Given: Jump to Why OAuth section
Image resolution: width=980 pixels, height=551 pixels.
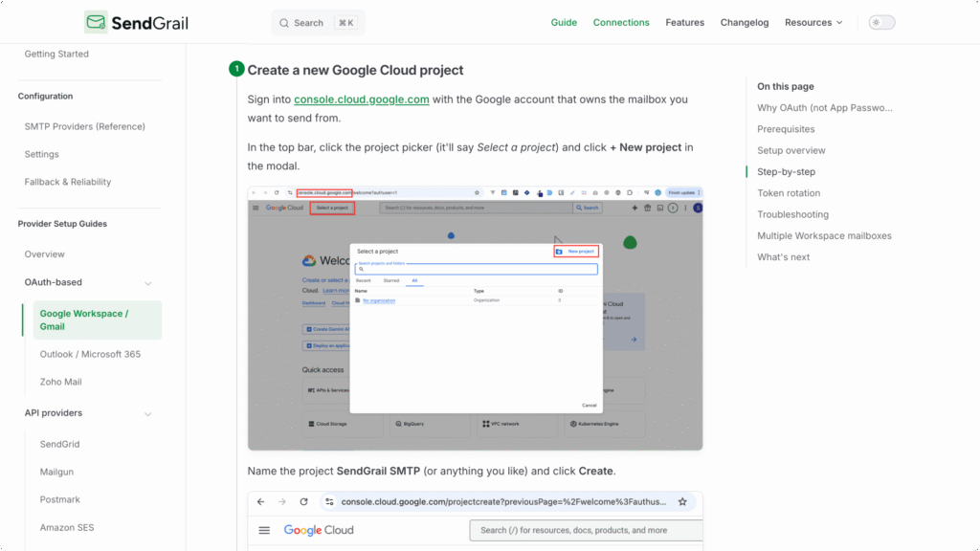Looking at the screenshot, I should (x=824, y=108).
